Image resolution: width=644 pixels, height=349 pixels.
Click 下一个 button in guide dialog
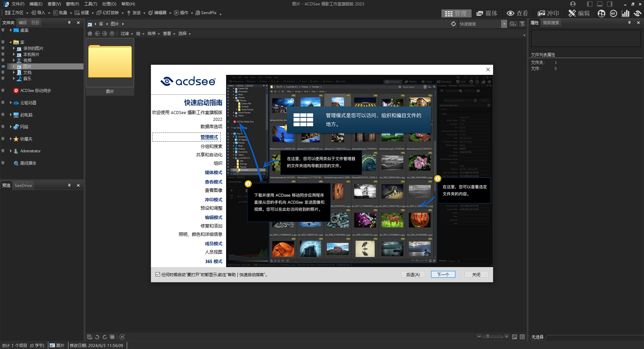pyautogui.click(x=443, y=275)
